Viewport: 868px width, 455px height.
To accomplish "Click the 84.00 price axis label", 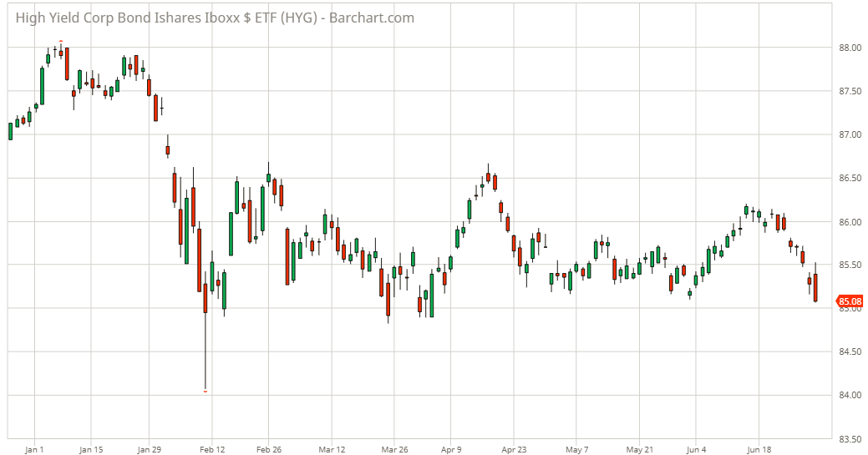I will [x=850, y=395].
